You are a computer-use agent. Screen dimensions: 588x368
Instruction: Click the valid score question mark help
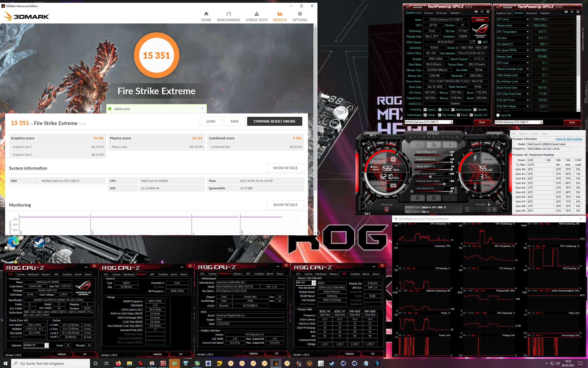point(202,109)
